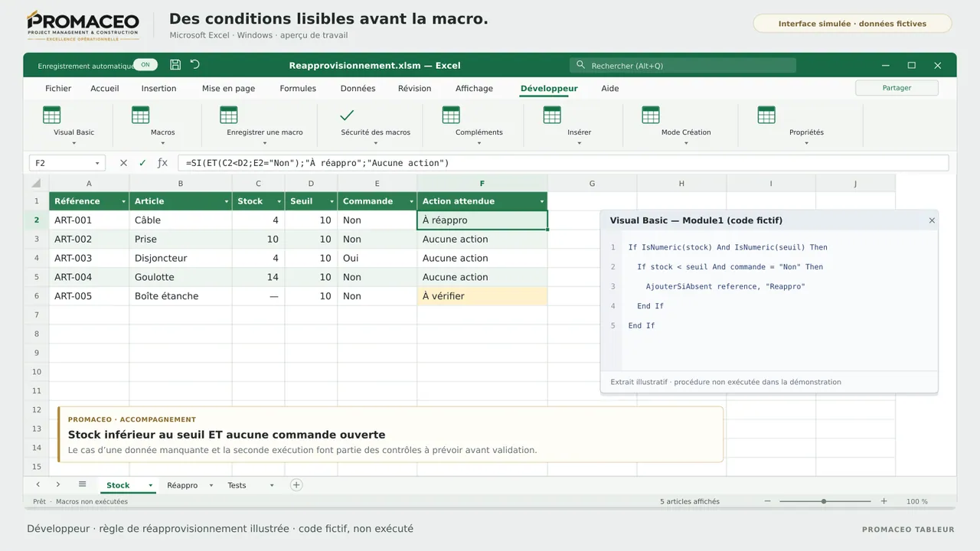Select the cell containing "À vérifier"
Viewport: 980px width, 551px height.
482,296
